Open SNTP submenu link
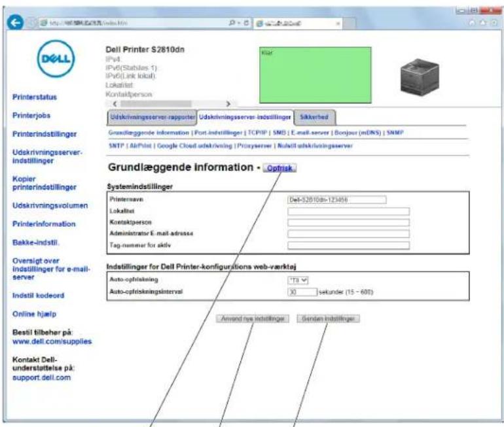This screenshot has height=427, width=504. pos(116,146)
